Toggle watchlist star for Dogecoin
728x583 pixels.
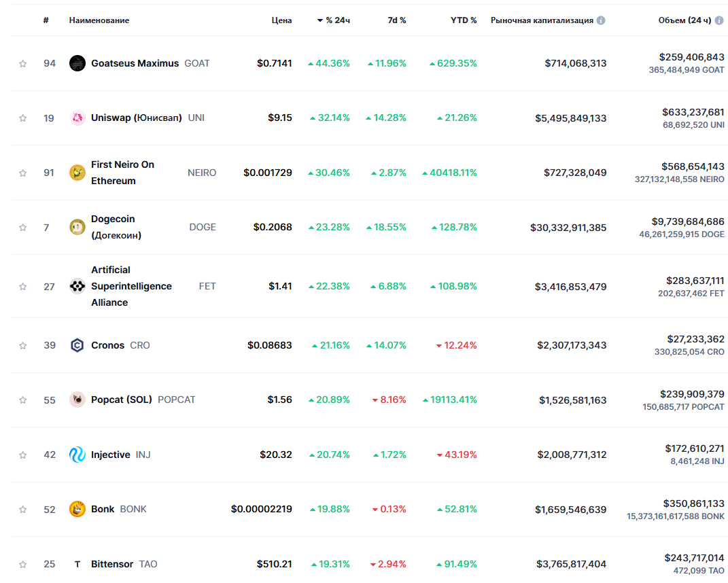coord(23,228)
